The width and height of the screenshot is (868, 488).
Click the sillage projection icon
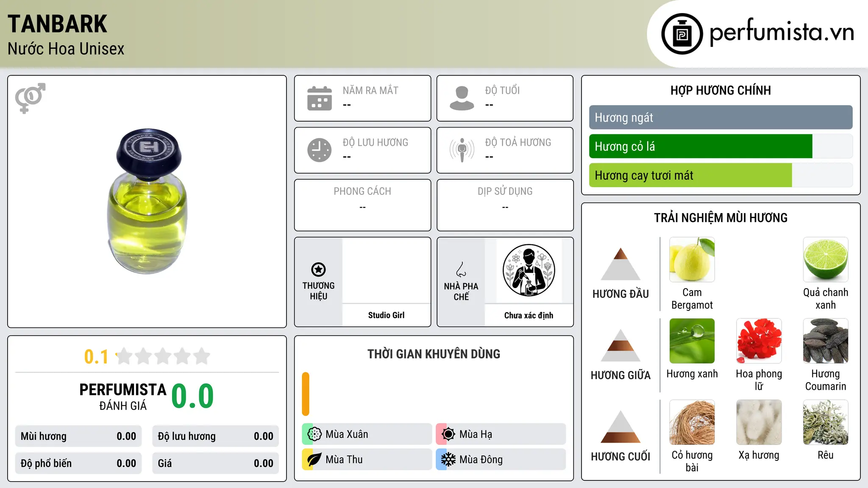[x=462, y=150]
